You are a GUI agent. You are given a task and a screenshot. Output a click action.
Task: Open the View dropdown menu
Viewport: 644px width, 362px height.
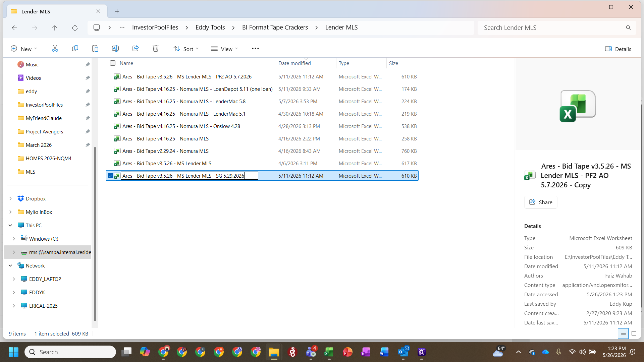(x=224, y=49)
